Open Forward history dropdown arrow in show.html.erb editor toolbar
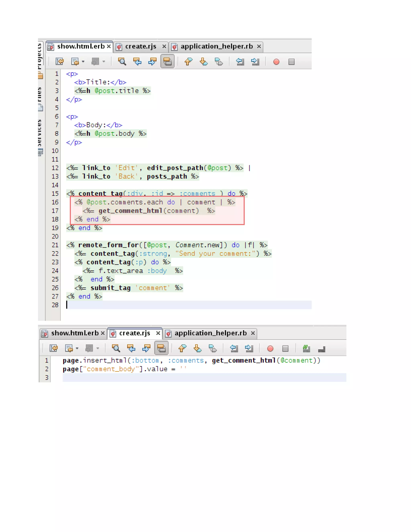The height and width of the screenshot is (532, 411). click(104, 62)
